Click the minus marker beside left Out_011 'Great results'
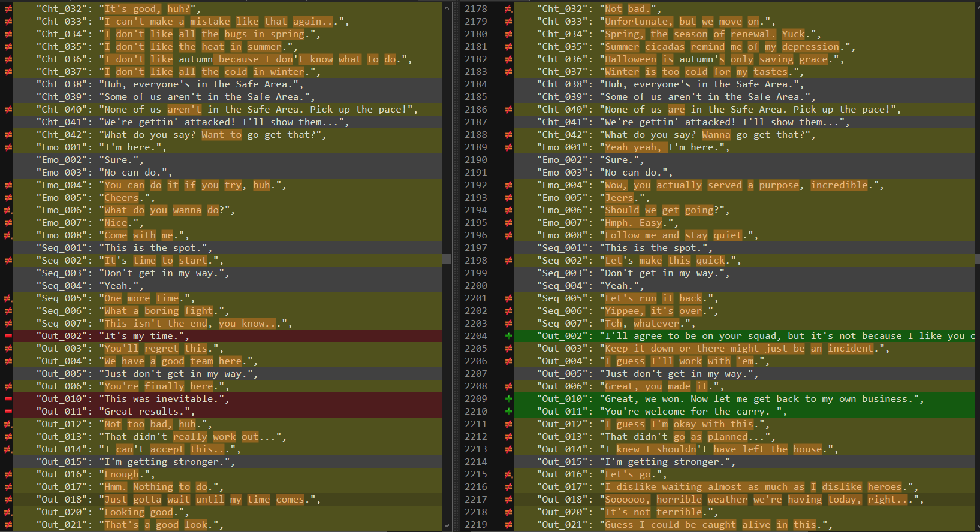 click(8, 412)
